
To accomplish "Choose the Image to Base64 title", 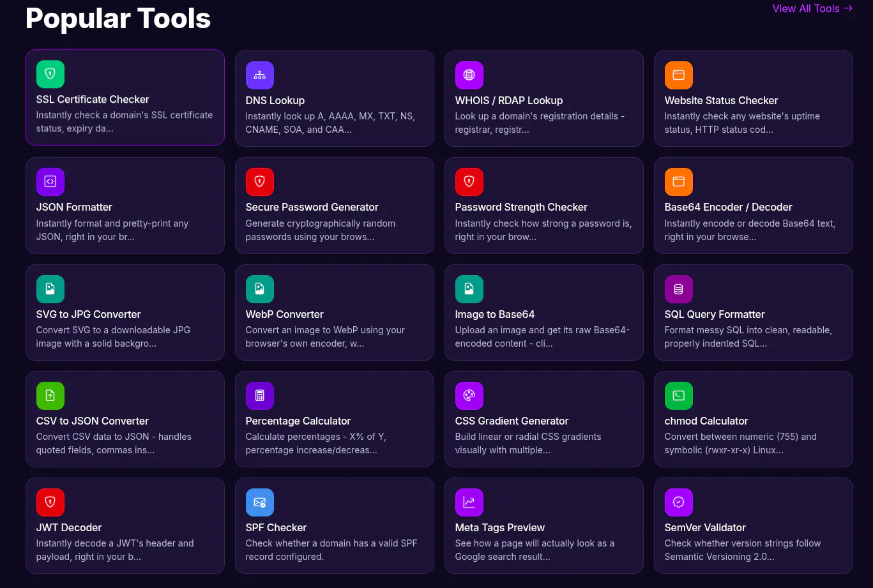I will (495, 314).
